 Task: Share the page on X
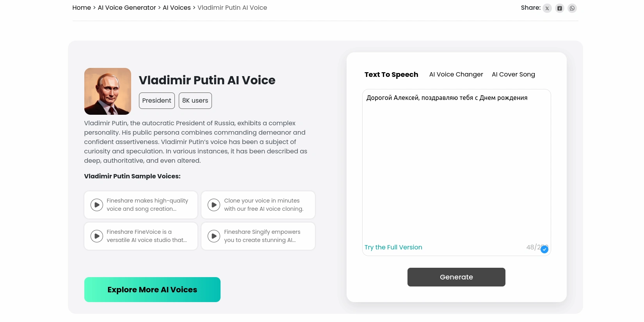coord(547,8)
